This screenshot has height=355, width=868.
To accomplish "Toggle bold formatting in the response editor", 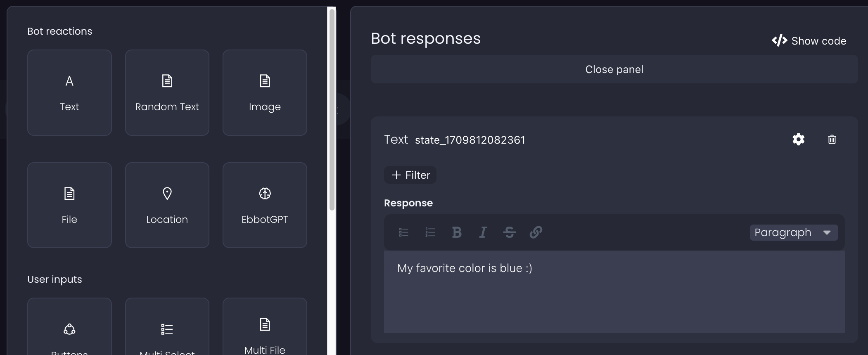I will (x=456, y=232).
